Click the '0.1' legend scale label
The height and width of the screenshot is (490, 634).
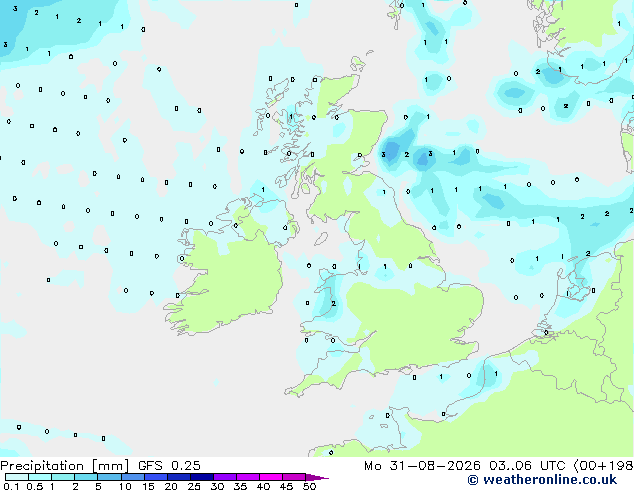[x=11, y=486]
